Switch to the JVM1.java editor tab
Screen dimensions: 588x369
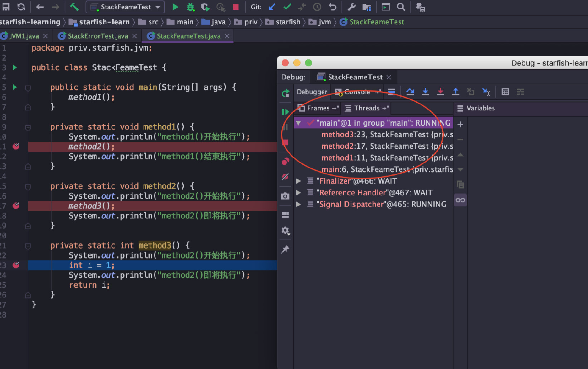click(x=24, y=36)
